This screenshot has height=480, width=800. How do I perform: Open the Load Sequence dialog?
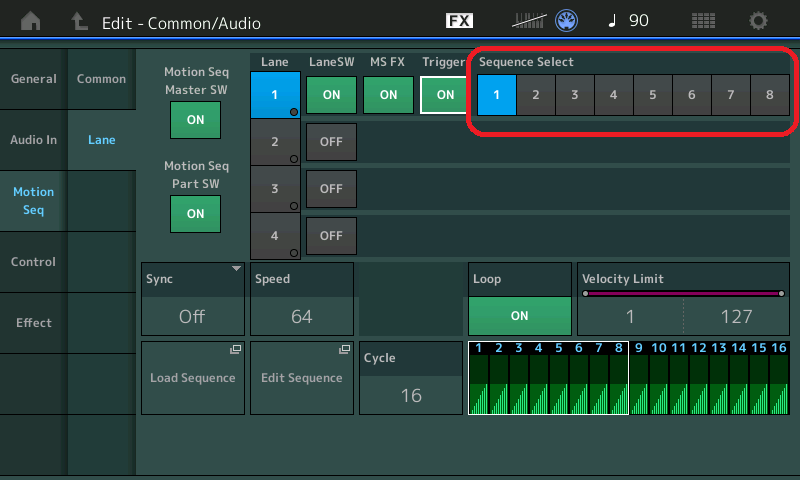point(192,378)
